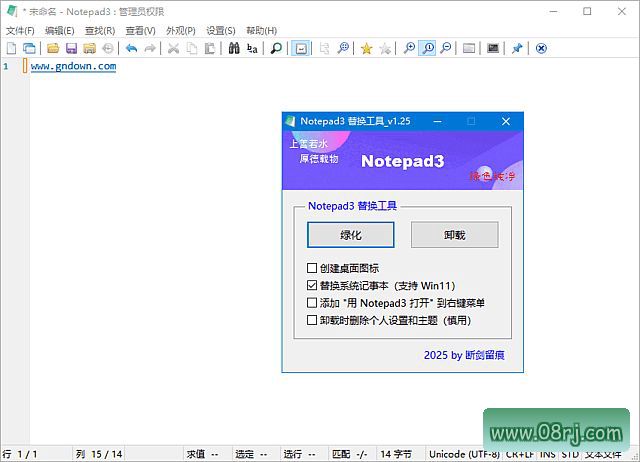Minimize the Notepad3 替换工具 dialog
640x462 pixels.
(x=438, y=121)
